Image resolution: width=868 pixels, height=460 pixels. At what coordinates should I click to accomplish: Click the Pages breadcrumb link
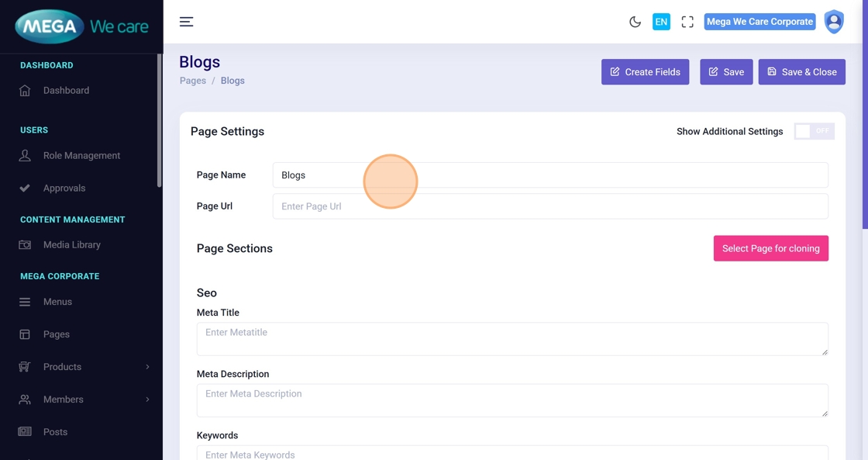coord(193,81)
